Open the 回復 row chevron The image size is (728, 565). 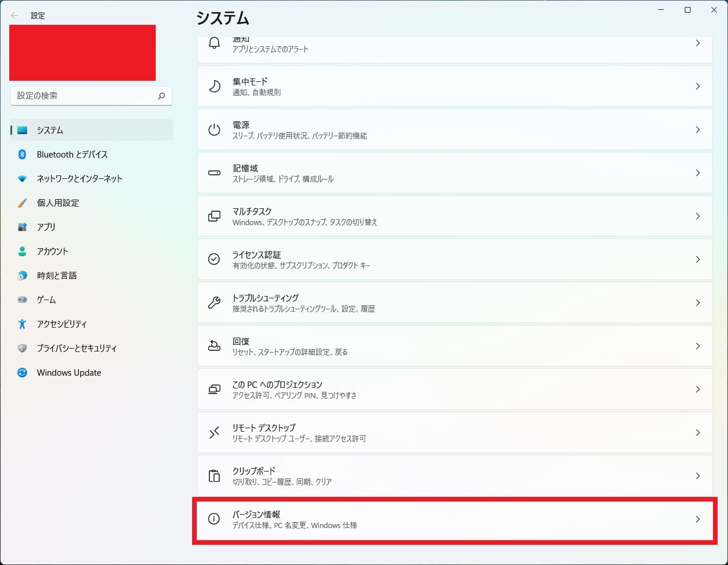coord(697,346)
